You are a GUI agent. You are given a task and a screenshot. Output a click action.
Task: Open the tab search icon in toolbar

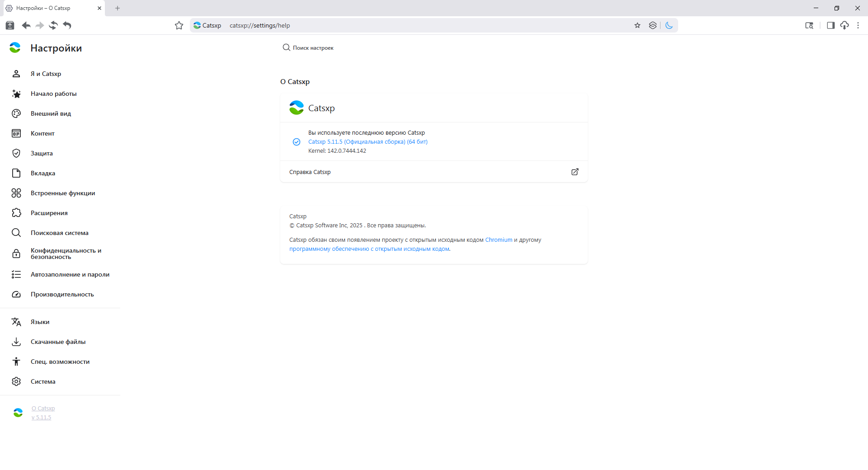click(x=809, y=25)
